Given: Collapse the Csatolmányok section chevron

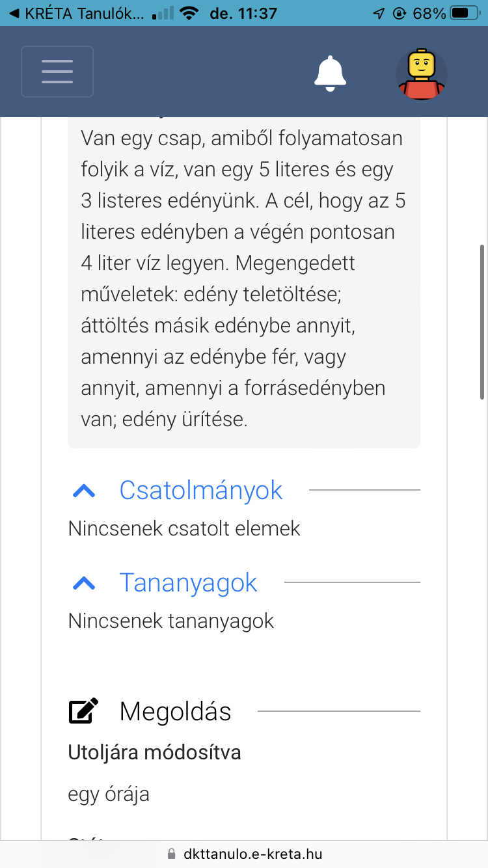Looking at the screenshot, I should (84, 491).
